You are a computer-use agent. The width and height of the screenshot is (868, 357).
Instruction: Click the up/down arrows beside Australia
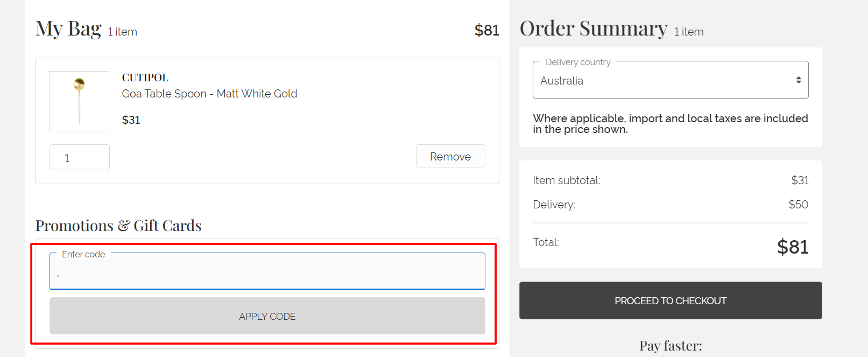[x=799, y=80]
